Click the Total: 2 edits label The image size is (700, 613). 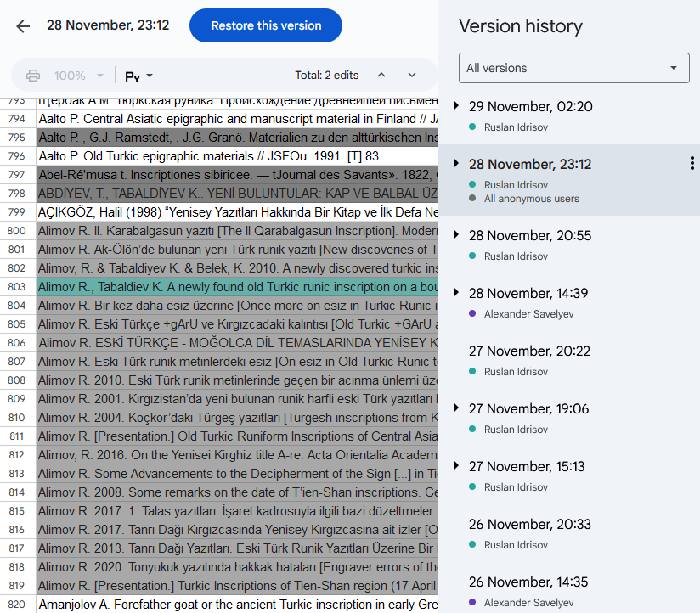click(x=326, y=76)
